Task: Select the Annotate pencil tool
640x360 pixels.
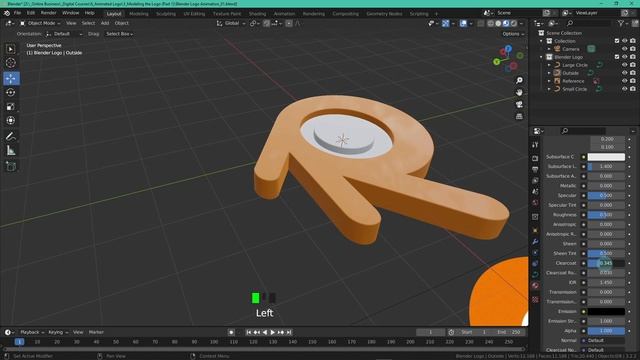Action: (11, 137)
